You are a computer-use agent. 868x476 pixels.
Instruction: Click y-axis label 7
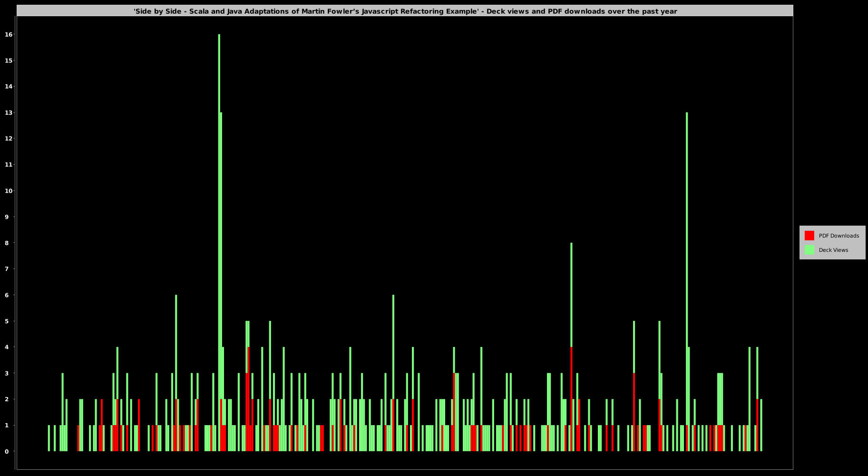[x=7, y=269]
